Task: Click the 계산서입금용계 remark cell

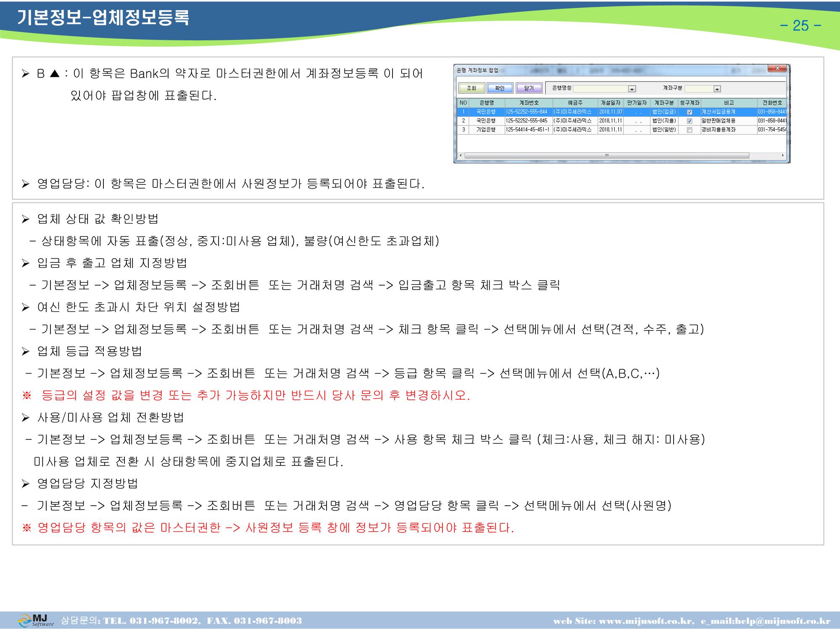Action: click(x=729, y=112)
